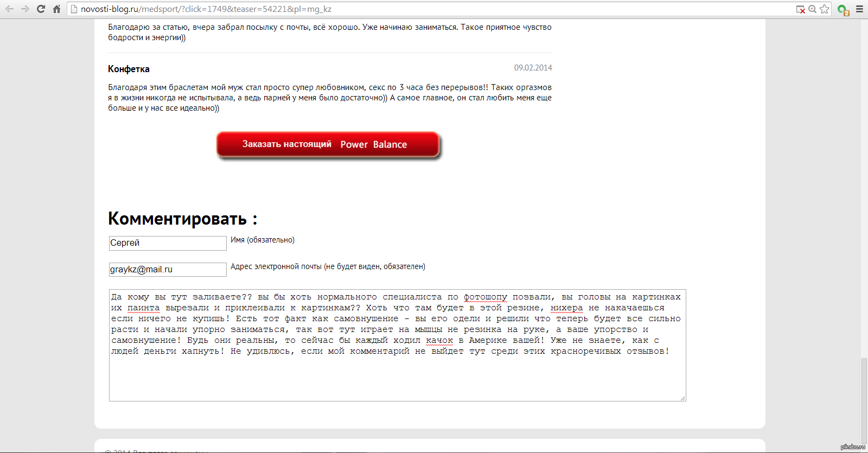This screenshot has width=868, height=453.
Task: Open the Chrome menu
Action: coord(859,9)
